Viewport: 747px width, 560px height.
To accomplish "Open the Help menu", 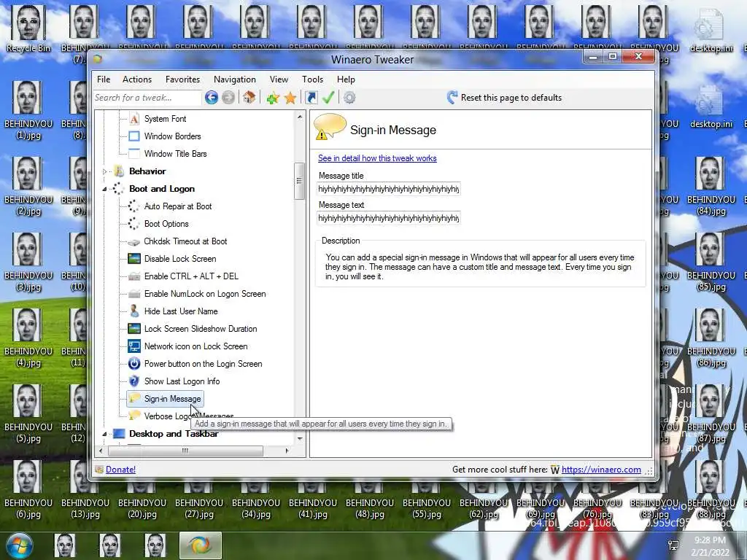I will coord(346,79).
